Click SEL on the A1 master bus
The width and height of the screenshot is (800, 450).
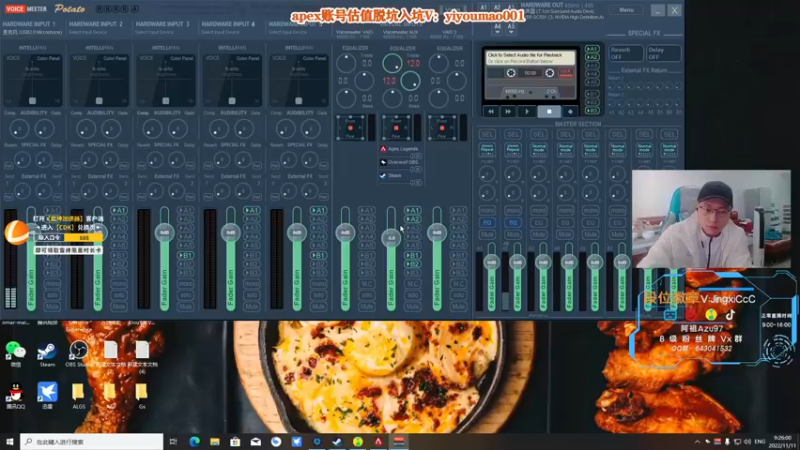[487, 135]
